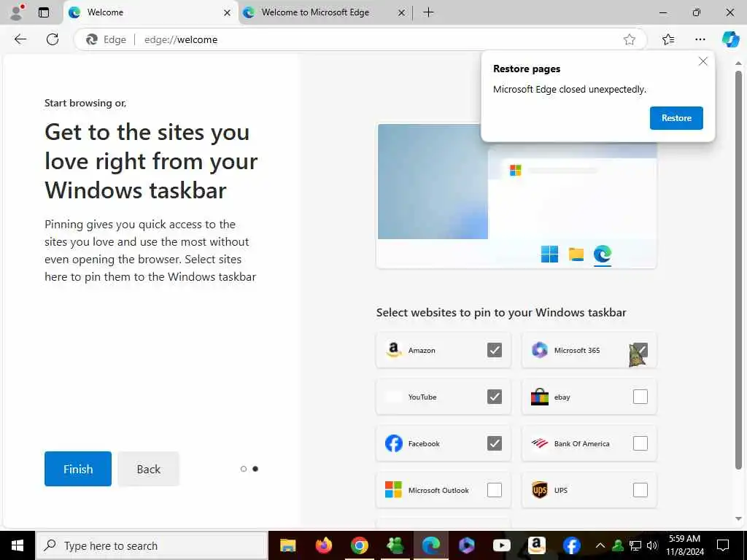Screen dimensions: 747x560
Task: Open Settings and more ellipsis menu
Action: tap(700, 39)
